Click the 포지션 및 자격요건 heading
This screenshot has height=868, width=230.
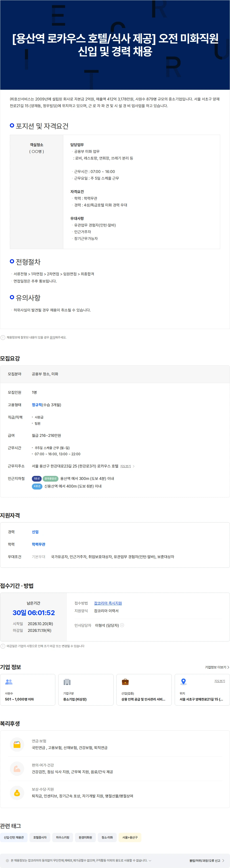[x=42, y=126]
